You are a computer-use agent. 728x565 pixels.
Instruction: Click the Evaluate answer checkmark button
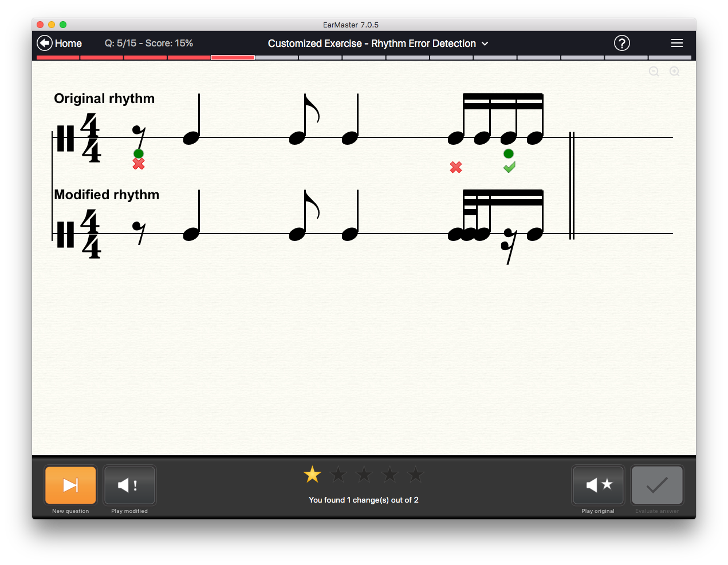tap(657, 485)
